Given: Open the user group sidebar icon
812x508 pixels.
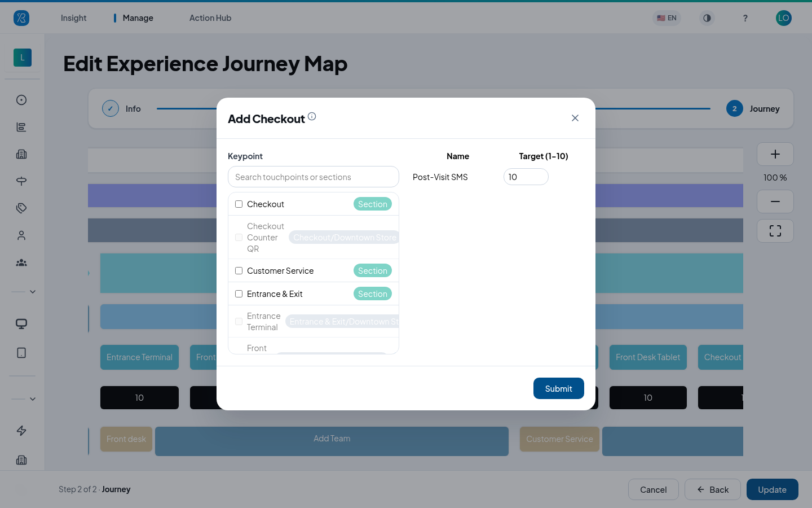Looking at the screenshot, I should click(21, 262).
